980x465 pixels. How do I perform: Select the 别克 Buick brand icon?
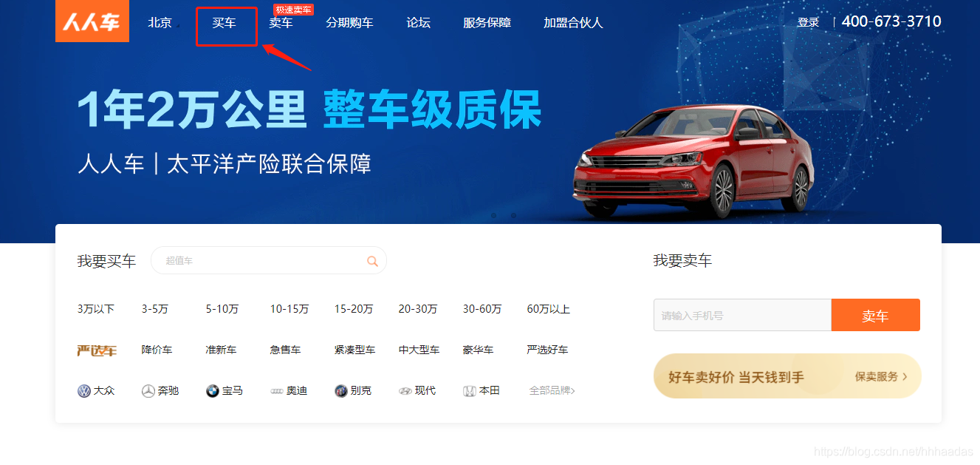pos(341,391)
